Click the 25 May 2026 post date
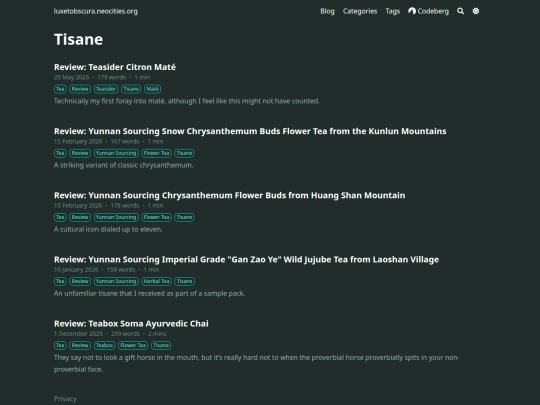The height and width of the screenshot is (405, 540). 71,77
